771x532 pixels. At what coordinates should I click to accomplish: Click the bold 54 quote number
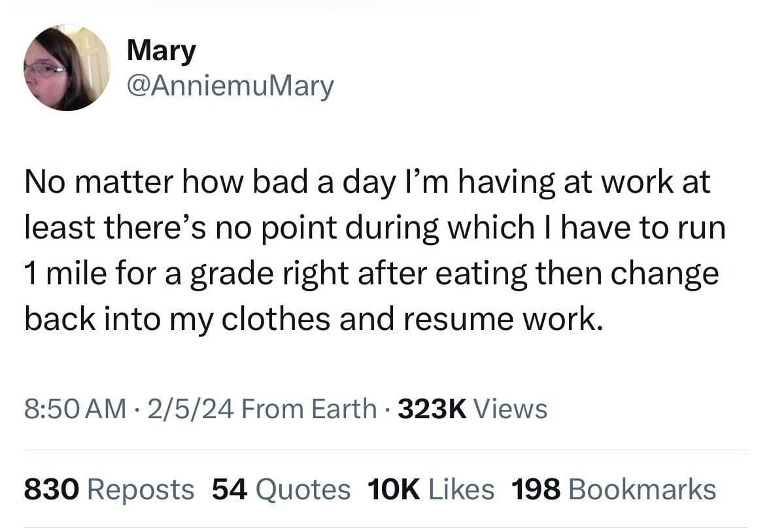coord(230,490)
